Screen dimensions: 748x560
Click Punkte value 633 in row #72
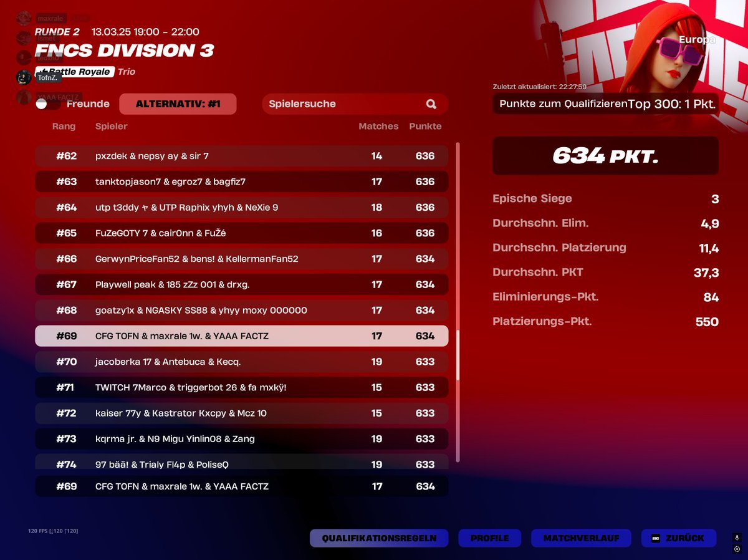tap(425, 413)
